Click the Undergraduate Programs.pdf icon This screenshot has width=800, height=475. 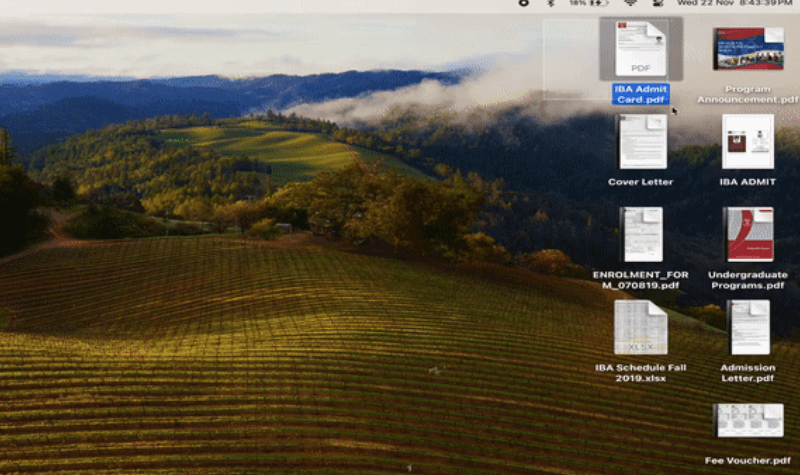[748, 234]
